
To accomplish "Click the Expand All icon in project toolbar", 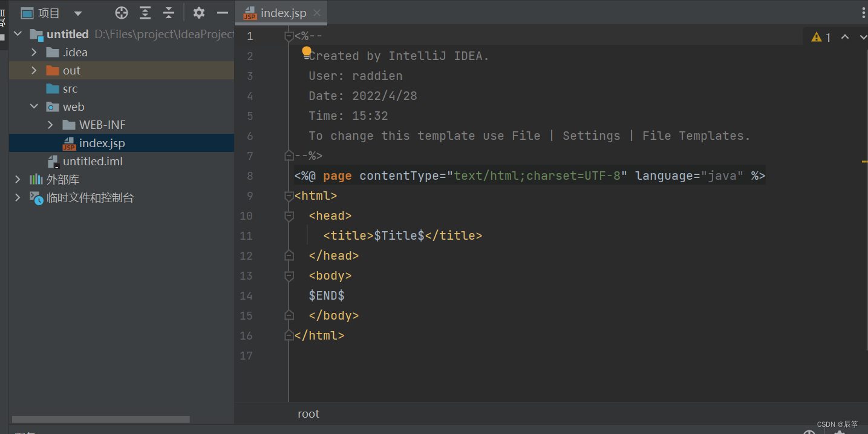I will coord(145,13).
